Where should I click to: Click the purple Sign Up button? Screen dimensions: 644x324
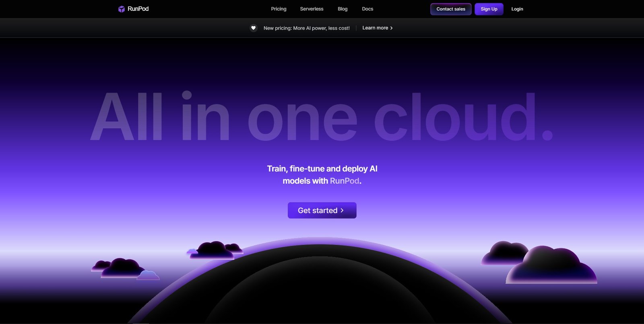pyautogui.click(x=489, y=9)
